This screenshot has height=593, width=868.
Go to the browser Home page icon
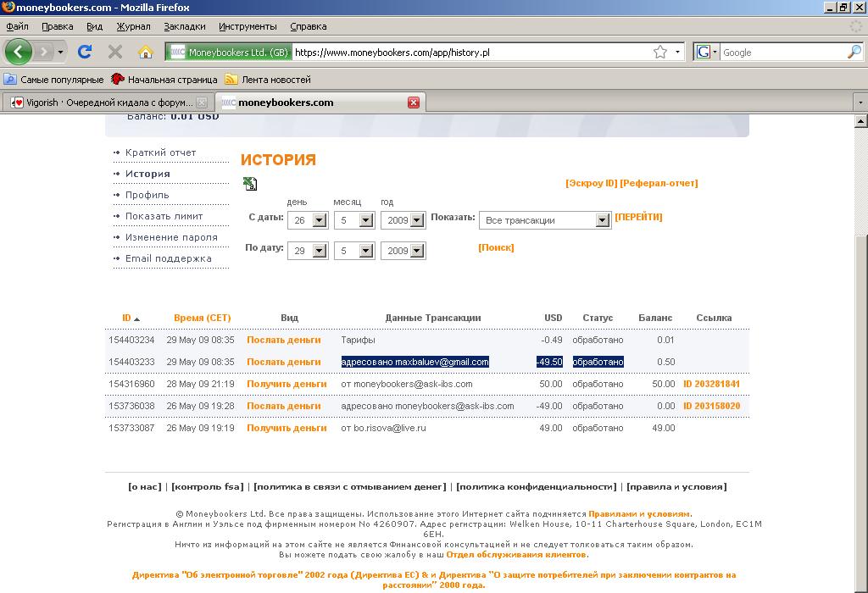[x=145, y=52]
